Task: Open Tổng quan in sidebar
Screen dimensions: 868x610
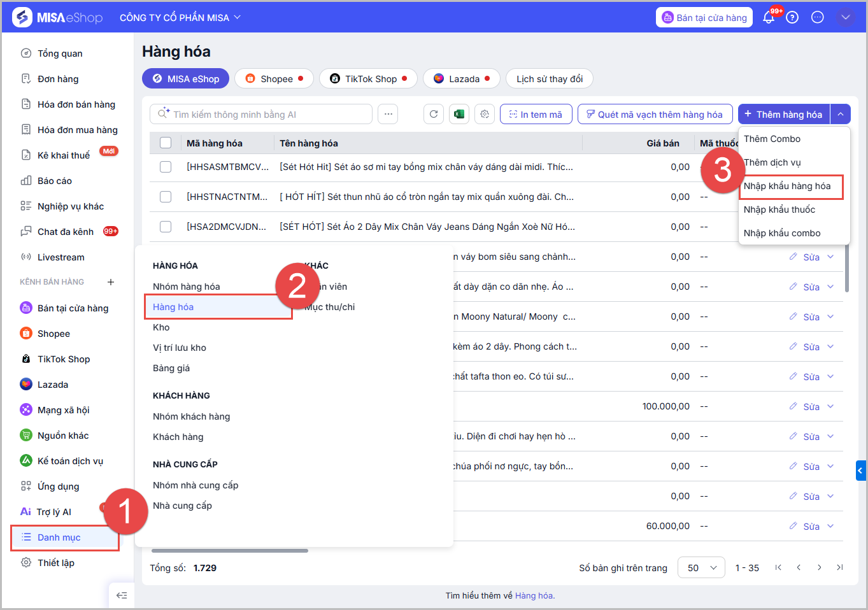Action: point(60,53)
